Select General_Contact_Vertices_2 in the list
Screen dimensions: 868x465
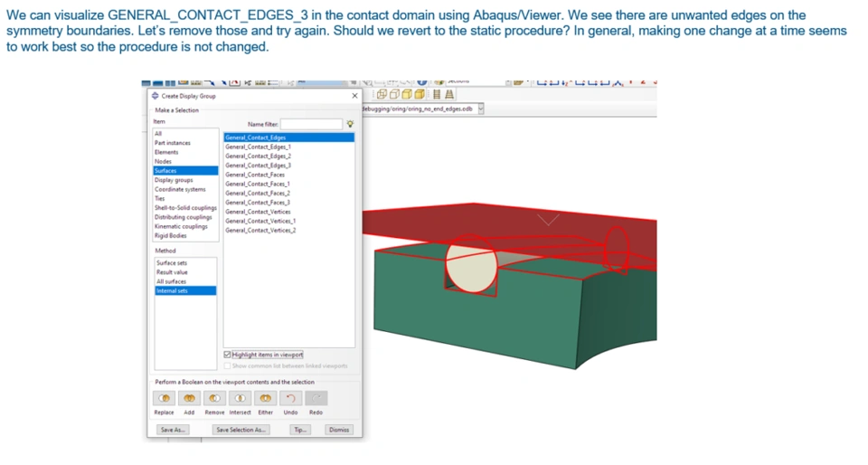(289, 231)
